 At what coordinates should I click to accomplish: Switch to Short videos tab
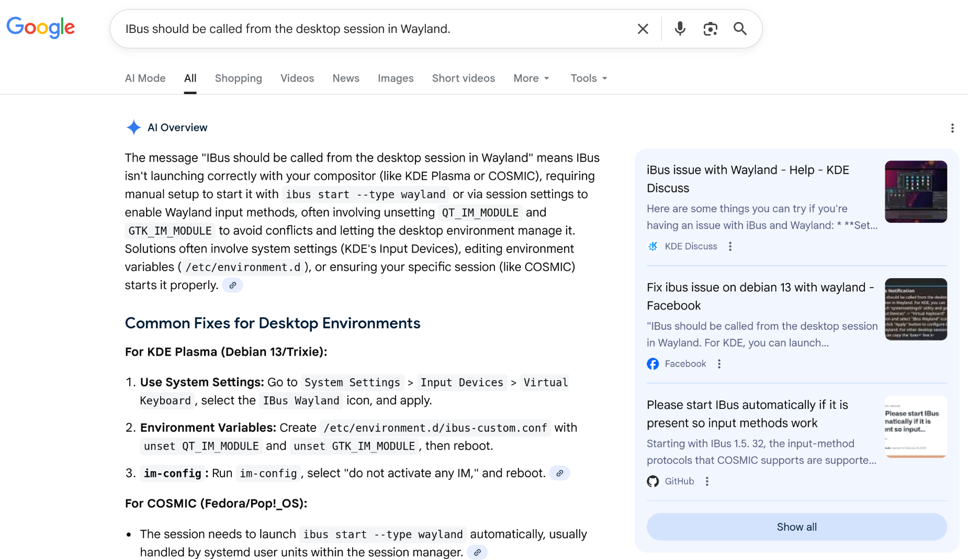coord(463,78)
